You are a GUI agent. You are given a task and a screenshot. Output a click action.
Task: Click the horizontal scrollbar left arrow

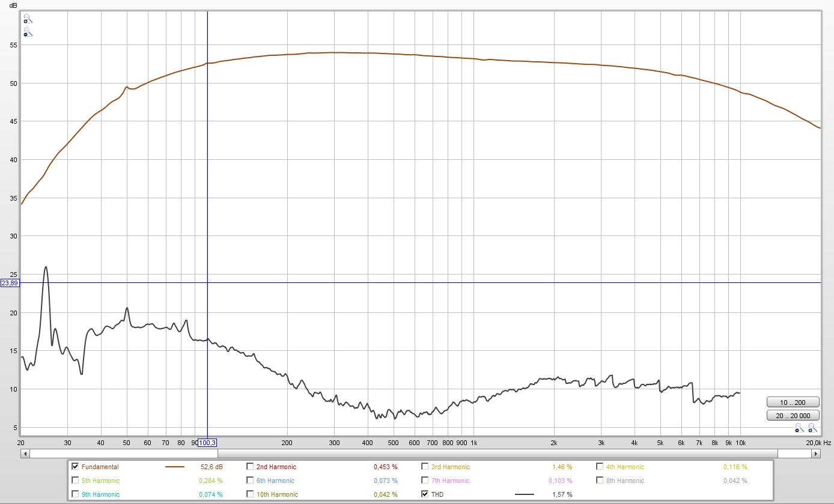click(25, 454)
